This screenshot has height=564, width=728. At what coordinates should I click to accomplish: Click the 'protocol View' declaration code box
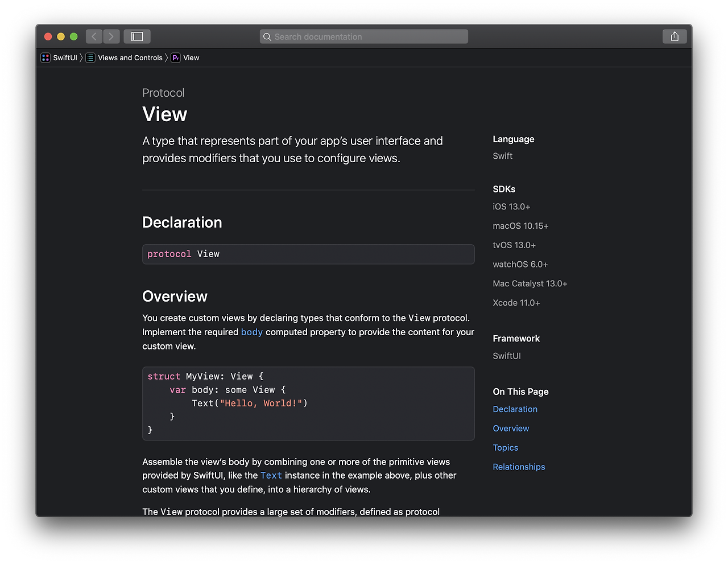308,254
